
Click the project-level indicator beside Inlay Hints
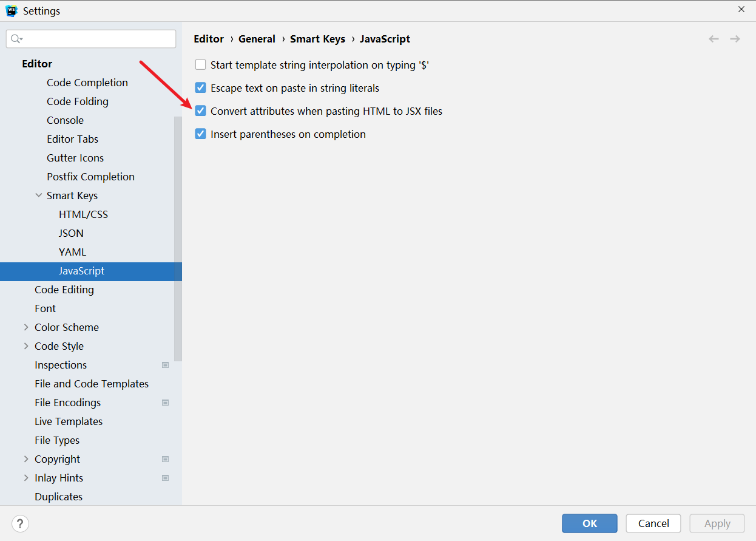coord(165,478)
